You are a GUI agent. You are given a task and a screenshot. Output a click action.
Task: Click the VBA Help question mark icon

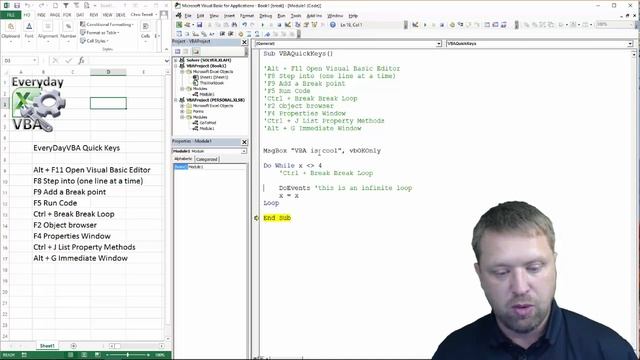[x=333, y=25]
